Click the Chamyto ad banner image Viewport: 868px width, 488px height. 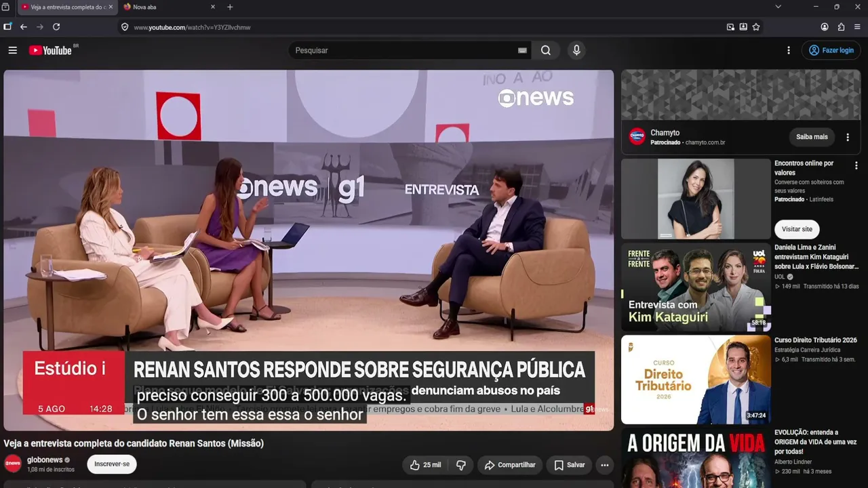click(741, 95)
